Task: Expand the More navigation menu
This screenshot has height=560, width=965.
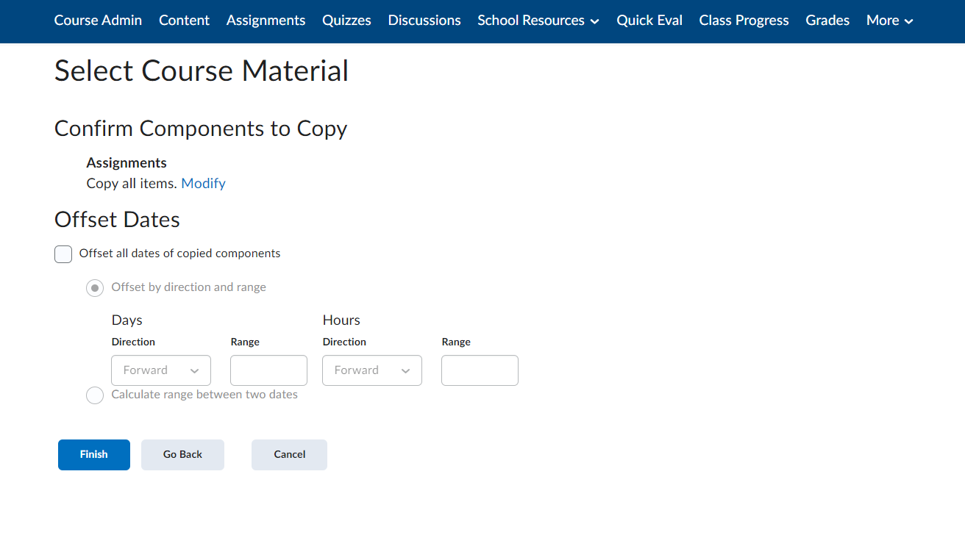Action: click(889, 21)
